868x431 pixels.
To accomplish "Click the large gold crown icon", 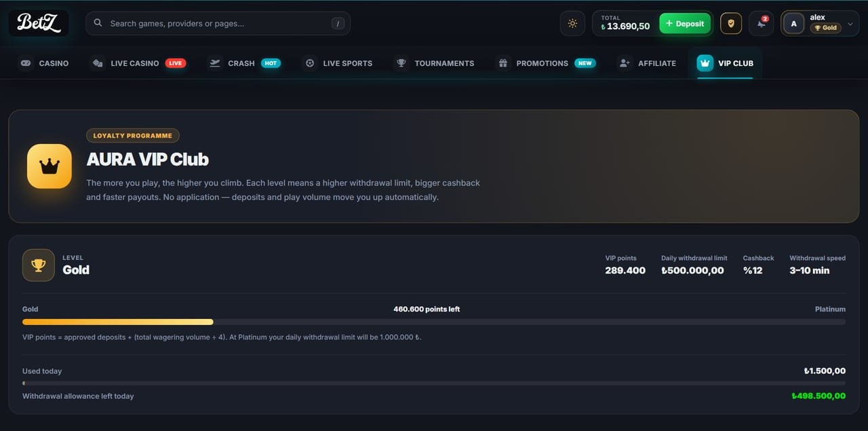I will (50, 166).
